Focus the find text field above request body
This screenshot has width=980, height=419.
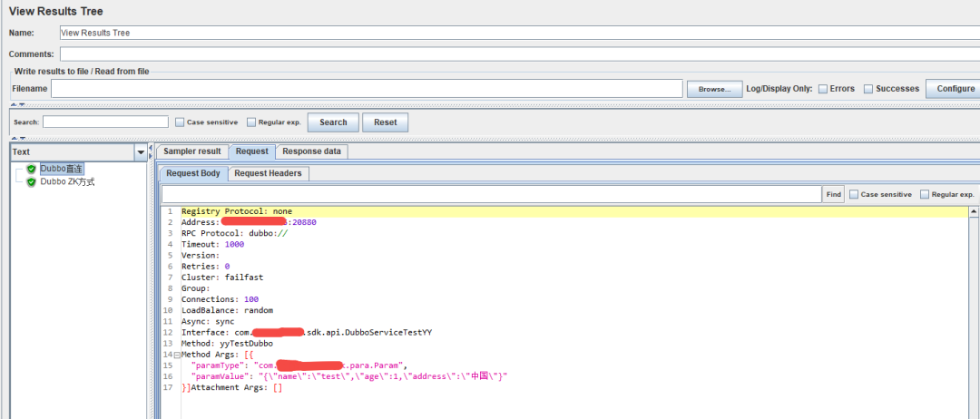coord(491,194)
